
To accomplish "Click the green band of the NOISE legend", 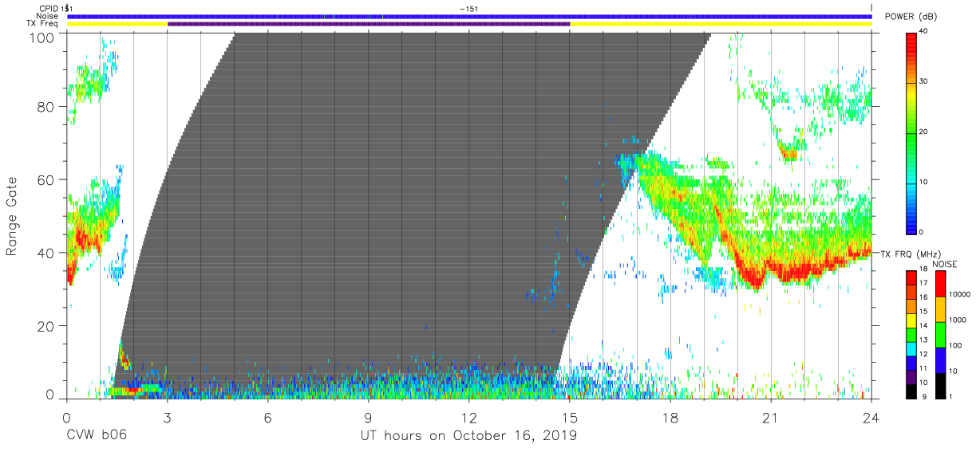I will pyautogui.click(x=939, y=335).
